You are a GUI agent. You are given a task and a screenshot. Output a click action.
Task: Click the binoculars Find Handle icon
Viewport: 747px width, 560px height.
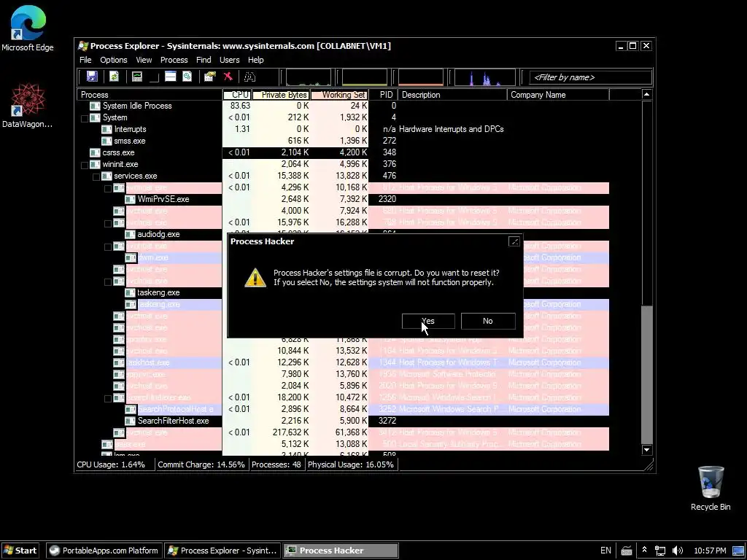point(249,77)
